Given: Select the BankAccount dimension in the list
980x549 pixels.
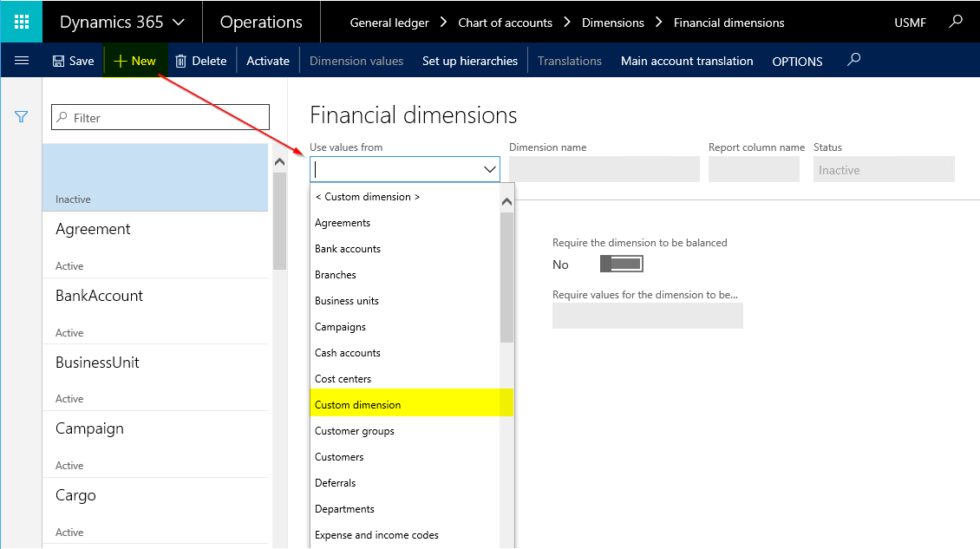Looking at the screenshot, I should pyautogui.click(x=155, y=311).
